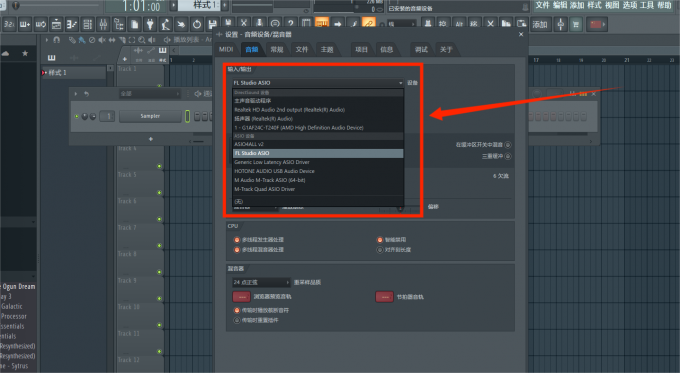Open the FL Studio ASIO device dropdown
The height and width of the screenshot is (373, 680).
(x=318, y=82)
